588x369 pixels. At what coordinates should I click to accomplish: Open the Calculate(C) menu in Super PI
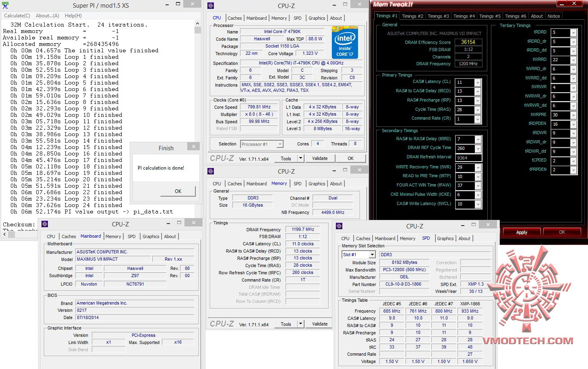click(17, 16)
